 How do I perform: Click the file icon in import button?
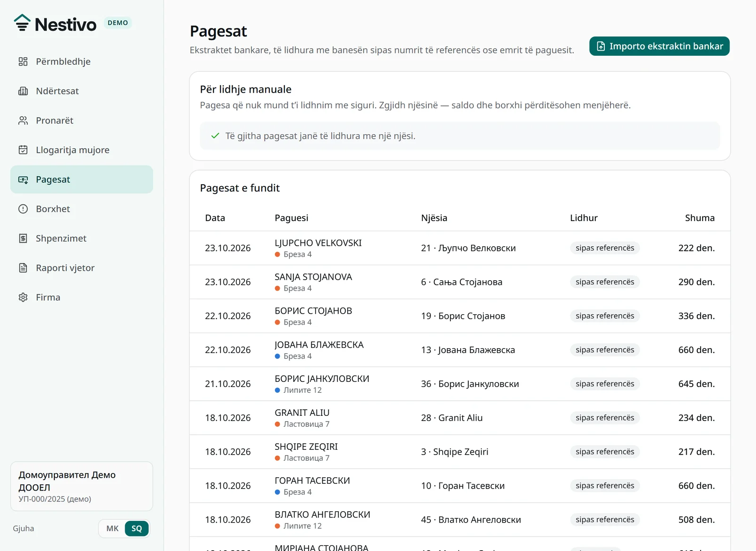click(x=601, y=46)
